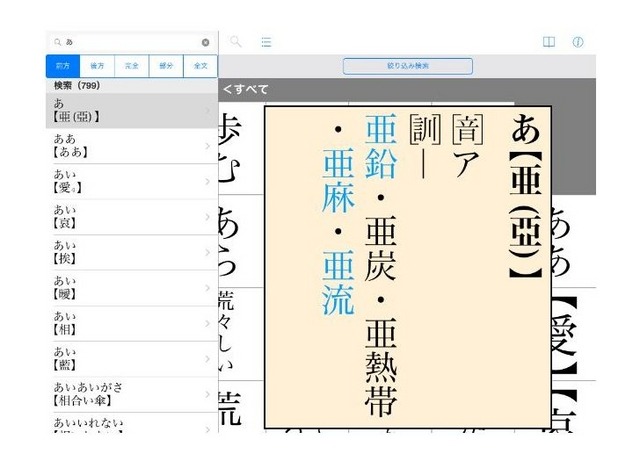Image resolution: width=640 pixels, height=461 pixels.
Task: Select the 後方 search mode tab
Action: [x=97, y=66]
